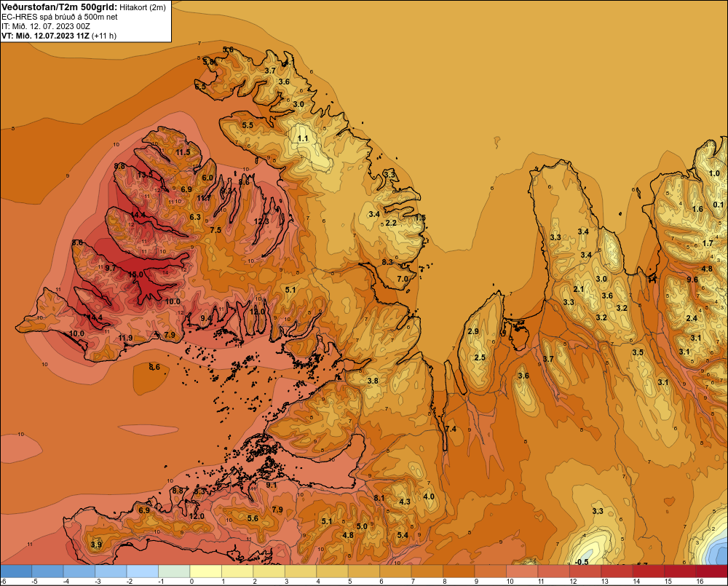728x586 pixels.
Task: Click the 13.5 temperature value
Action: point(146,175)
